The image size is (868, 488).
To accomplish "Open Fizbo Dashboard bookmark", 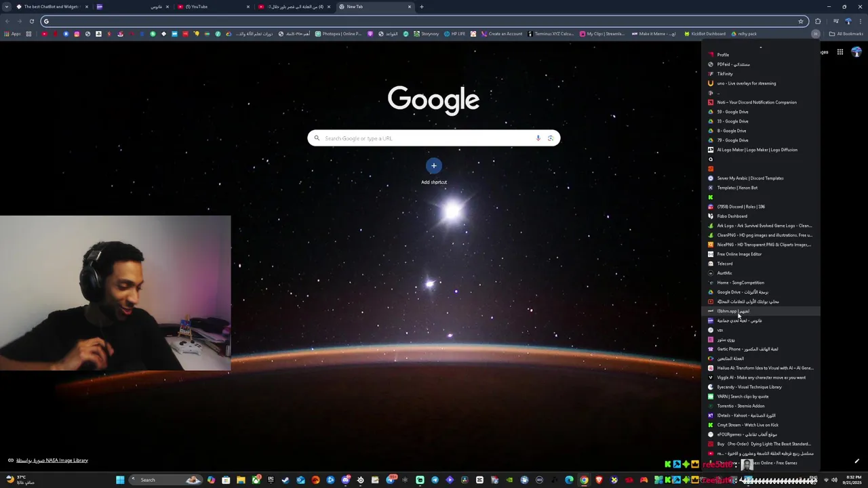I will [761, 216].
